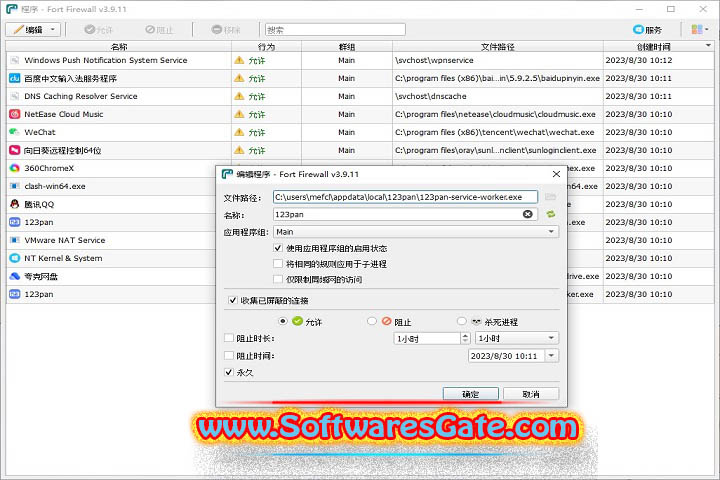
Task: Click the WeChat program icon
Action: [15, 132]
